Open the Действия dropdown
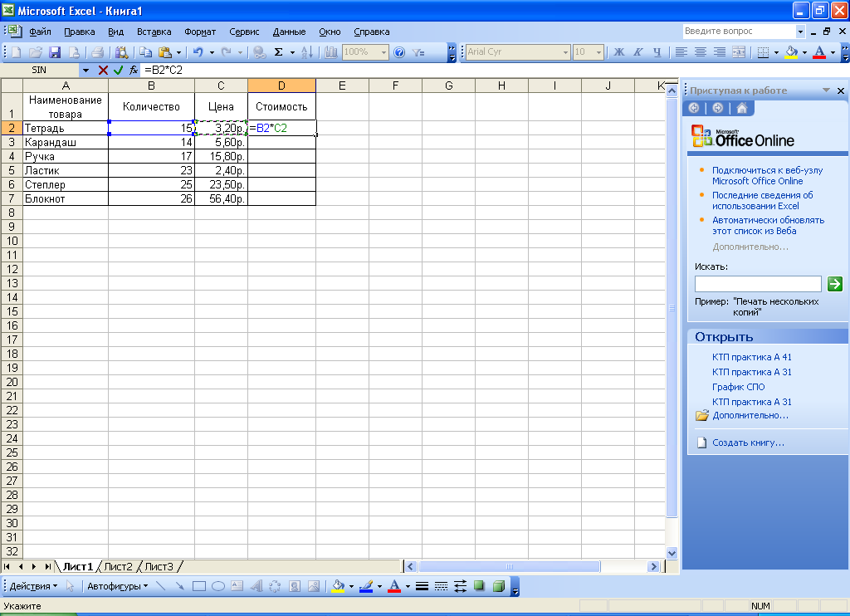 click(x=33, y=586)
